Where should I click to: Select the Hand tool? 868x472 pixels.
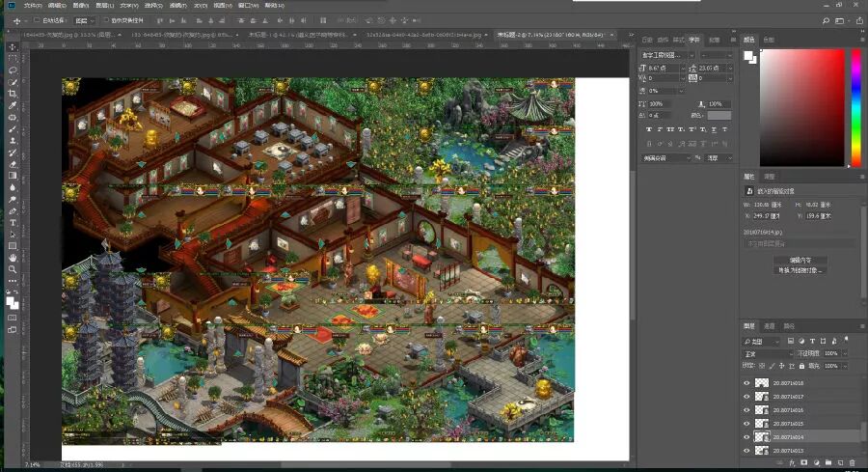click(13, 258)
